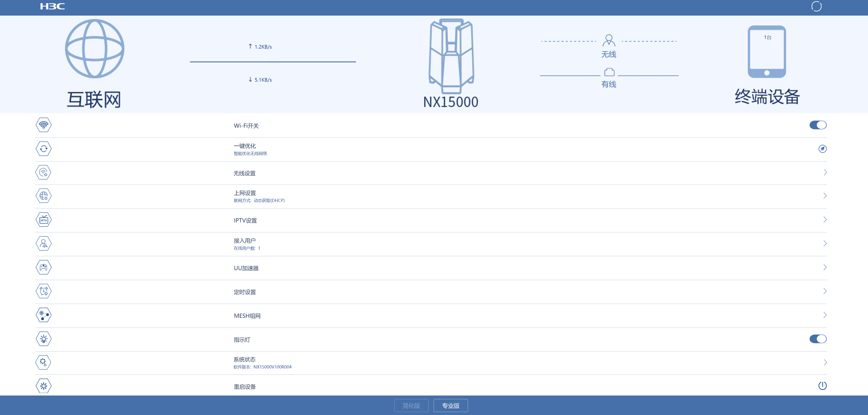The image size is (868, 415).
Task: Click the wireless user icon
Action: (x=608, y=40)
